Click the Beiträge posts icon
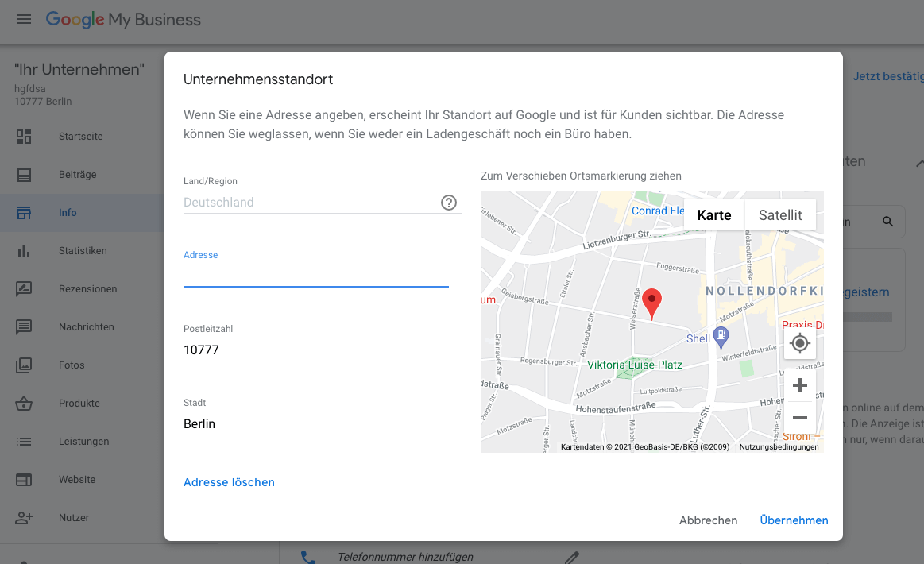Screen dimensions: 924x564 coord(24,175)
